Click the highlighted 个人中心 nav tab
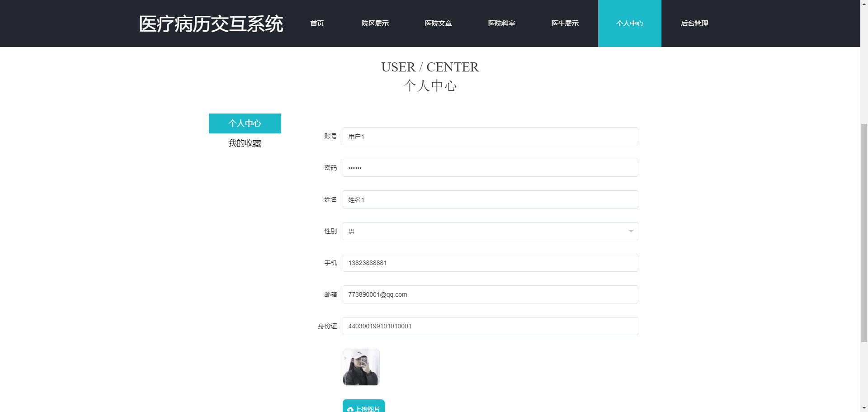868x412 pixels. 629,24
